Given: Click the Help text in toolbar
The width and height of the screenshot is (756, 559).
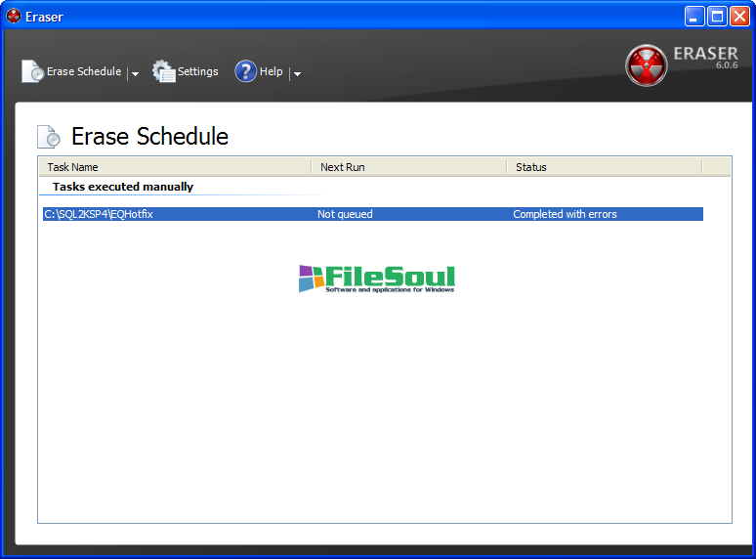Looking at the screenshot, I should point(271,71).
